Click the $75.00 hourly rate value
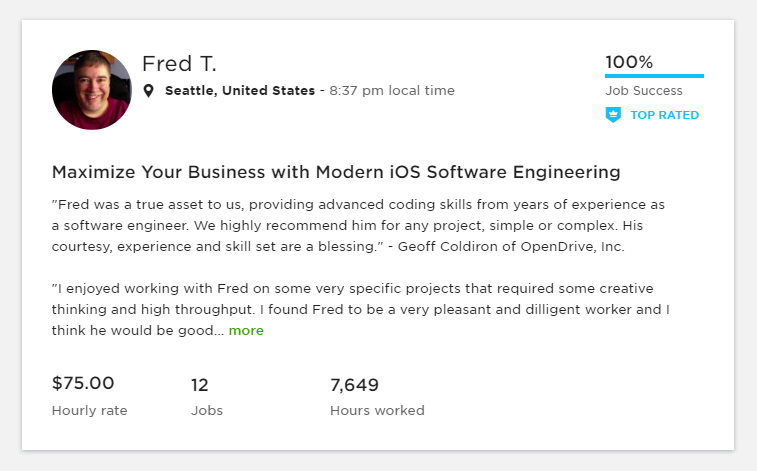This screenshot has width=757, height=471. point(83,383)
